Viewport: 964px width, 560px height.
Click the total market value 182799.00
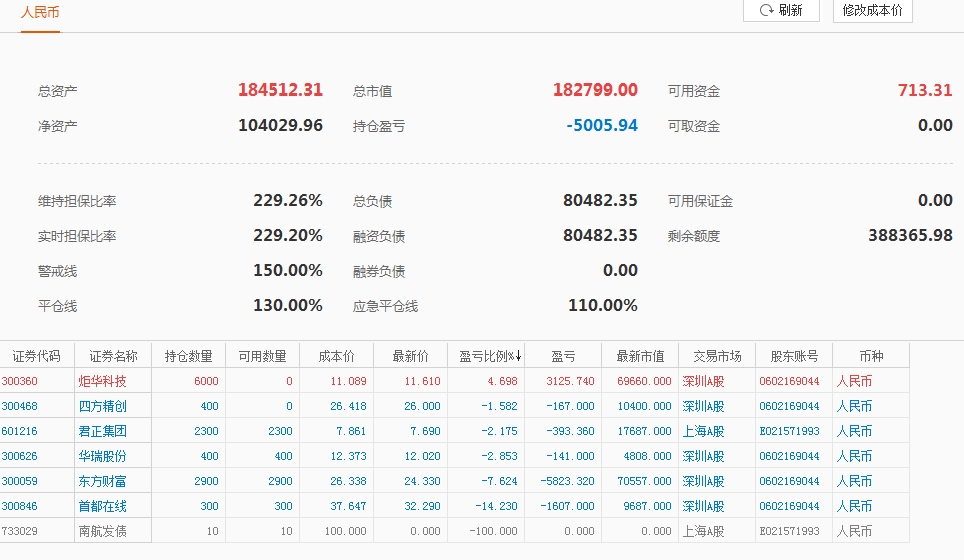click(595, 90)
